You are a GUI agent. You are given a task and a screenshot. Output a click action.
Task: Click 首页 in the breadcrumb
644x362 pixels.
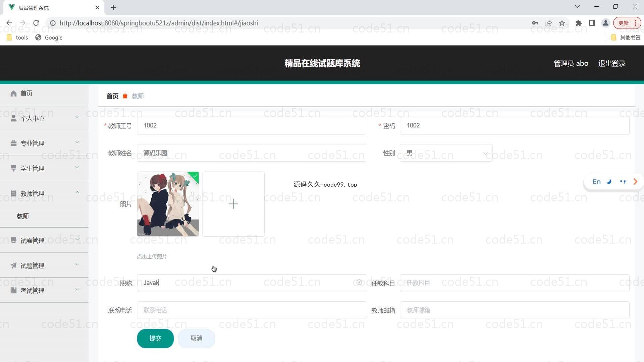coord(112,96)
